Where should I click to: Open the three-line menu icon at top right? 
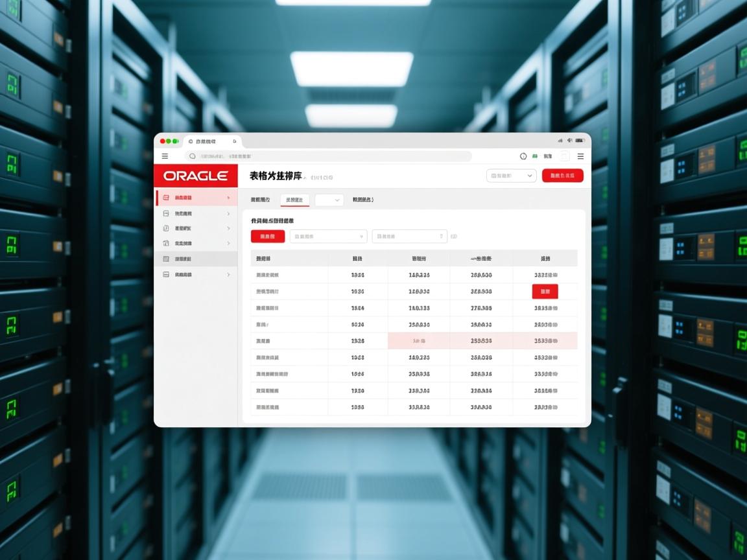tap(580, 156)
